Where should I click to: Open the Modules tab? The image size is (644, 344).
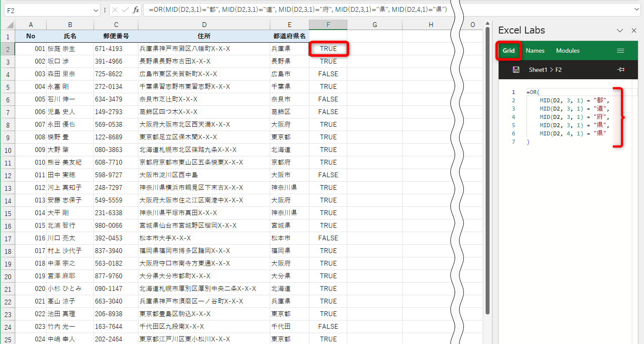click(x=567, y=51)
